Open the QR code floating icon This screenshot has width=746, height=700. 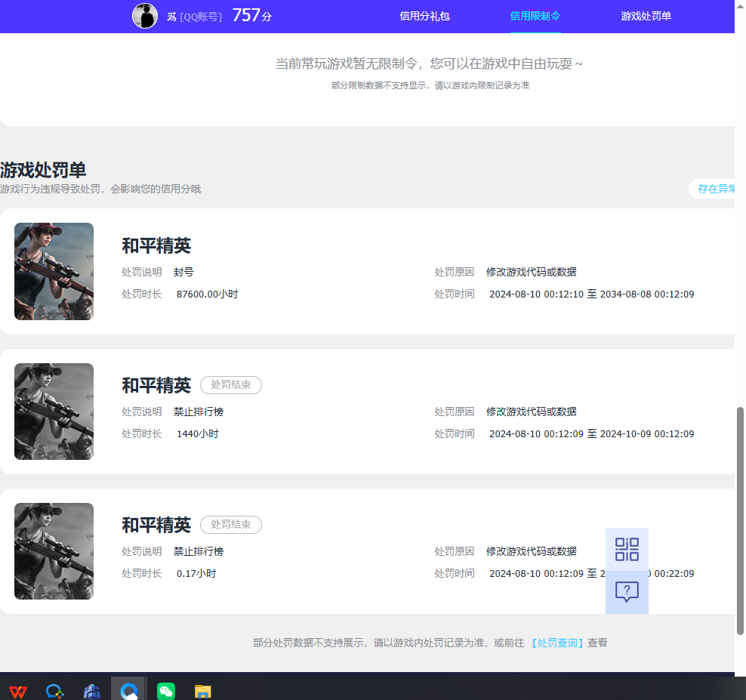point(627,549)
